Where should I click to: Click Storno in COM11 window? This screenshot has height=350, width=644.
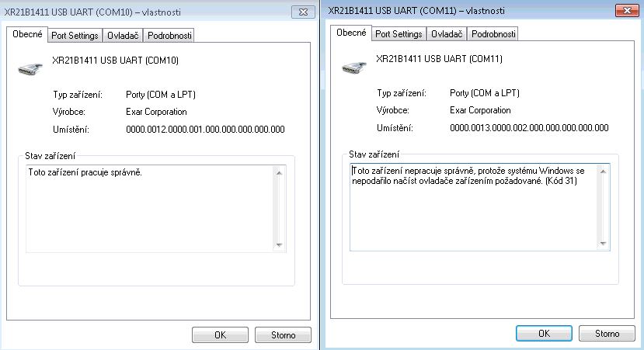click(607, 333)
